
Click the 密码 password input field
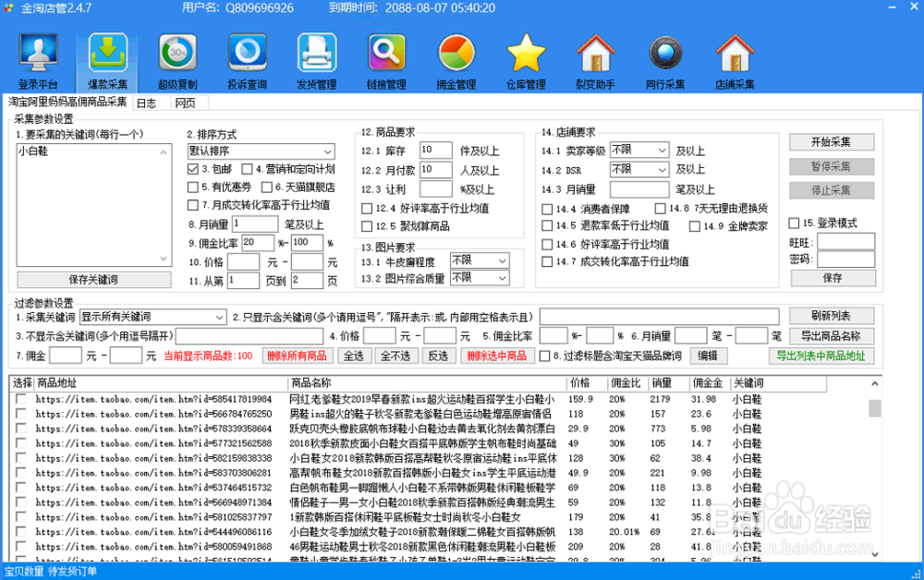pos(845,260)
